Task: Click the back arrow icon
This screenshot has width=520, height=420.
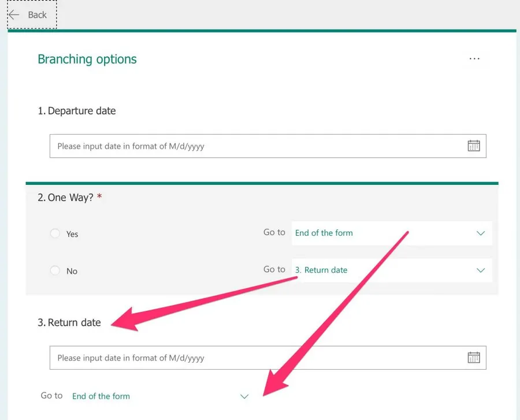Action: click(x=14, y=15)
